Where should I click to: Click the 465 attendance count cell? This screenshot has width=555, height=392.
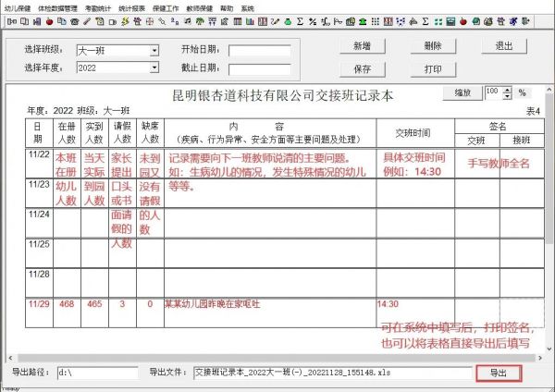tap(94, 313)
